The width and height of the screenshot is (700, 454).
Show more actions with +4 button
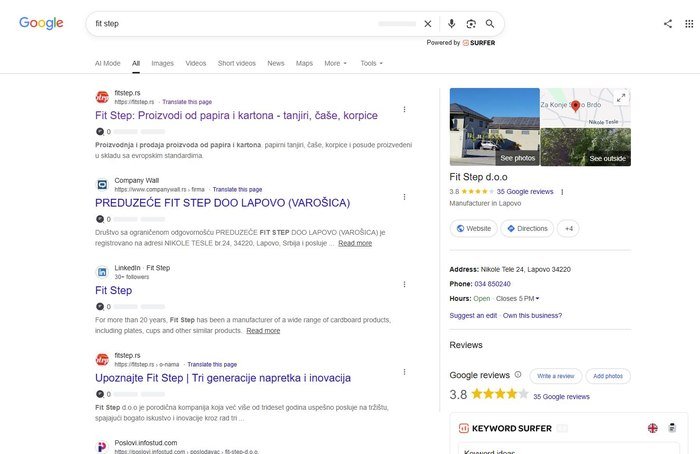[x=568, y=229]
